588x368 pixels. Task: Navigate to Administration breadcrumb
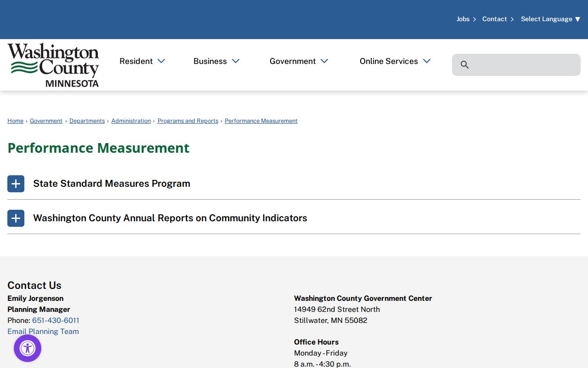[131, 121]
